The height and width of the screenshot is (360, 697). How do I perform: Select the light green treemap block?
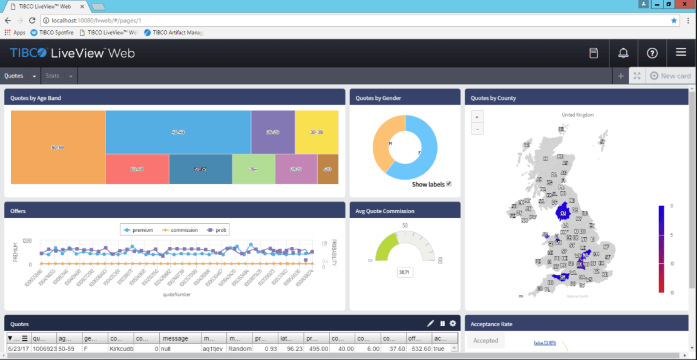(x=253, y=169)
